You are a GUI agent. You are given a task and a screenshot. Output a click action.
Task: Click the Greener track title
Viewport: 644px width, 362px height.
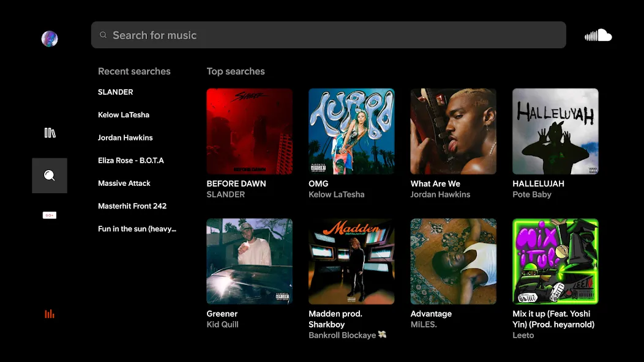point(222,314)
